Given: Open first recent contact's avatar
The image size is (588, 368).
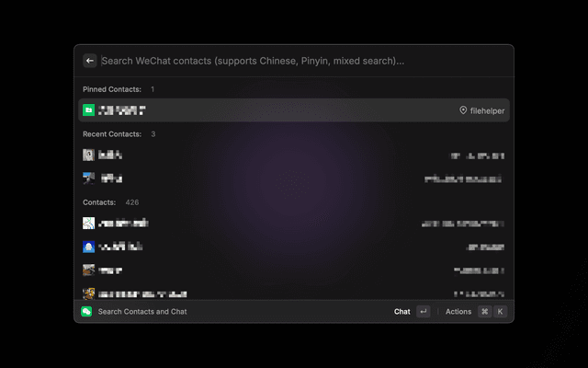Looking at the screenshot, I should point(88,155).
